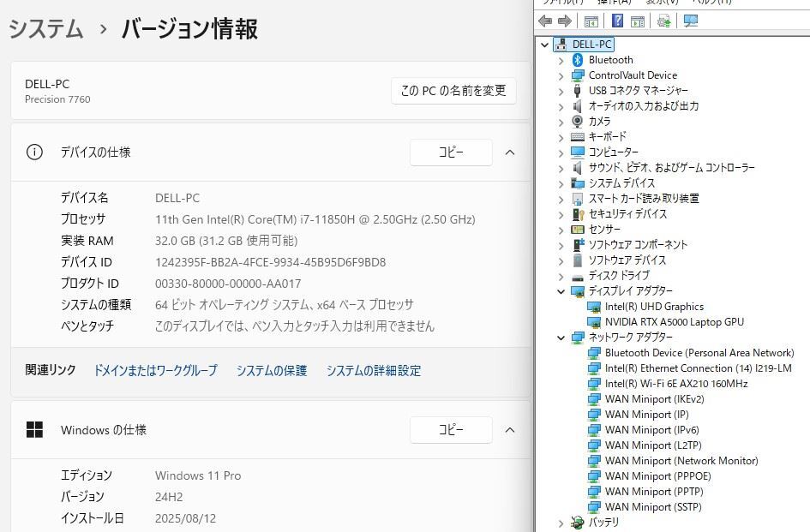Click the show console tree toolbar icon
Viewport: 810px width, 532px height.
coord(591,21)
